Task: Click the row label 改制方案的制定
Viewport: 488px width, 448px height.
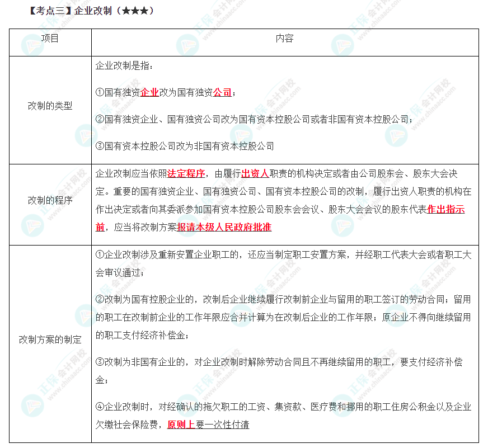Action: 50,339
